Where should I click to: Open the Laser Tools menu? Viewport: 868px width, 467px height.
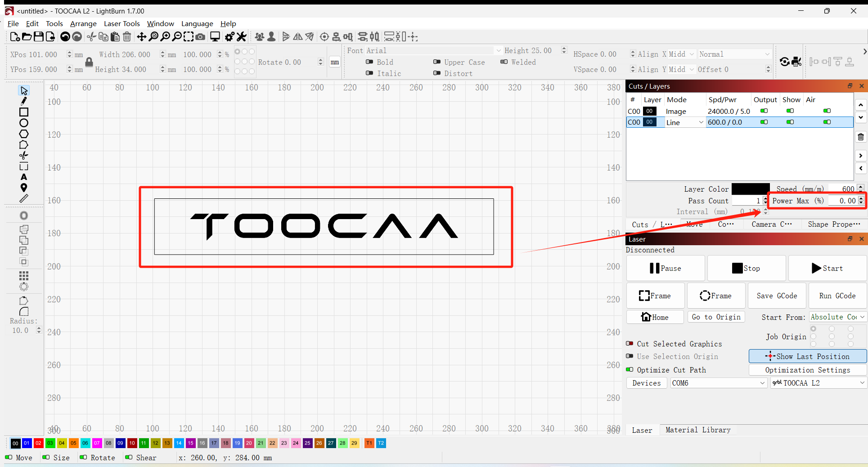122,23
